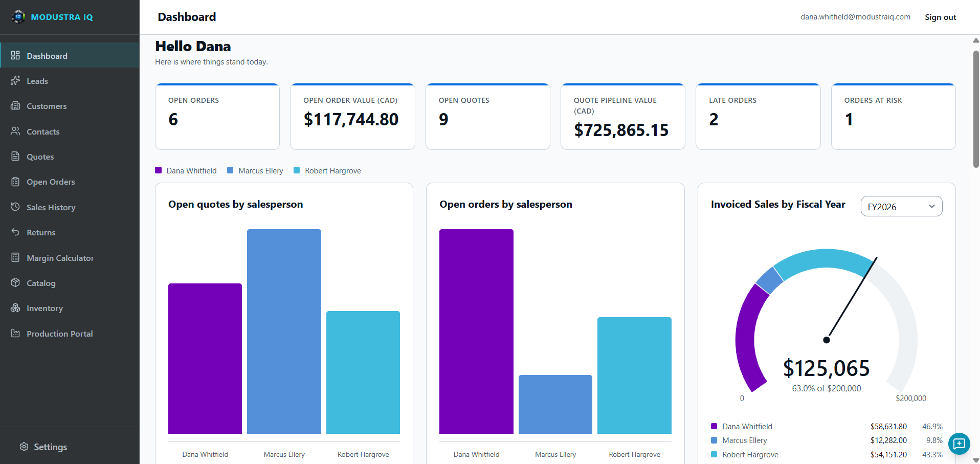This screenshot has height=464, width=980.
Task: Click Dana Whitfield purple legend swatch above charts
Action: point(159,170)
